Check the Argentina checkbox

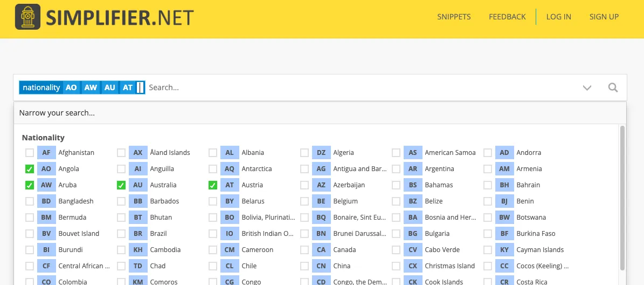click(x=396, y=169)
